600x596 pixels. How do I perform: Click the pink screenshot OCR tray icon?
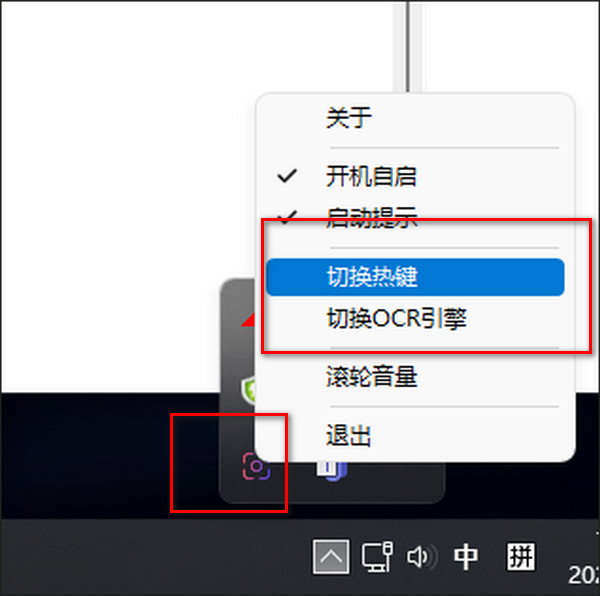pos(256,466)
